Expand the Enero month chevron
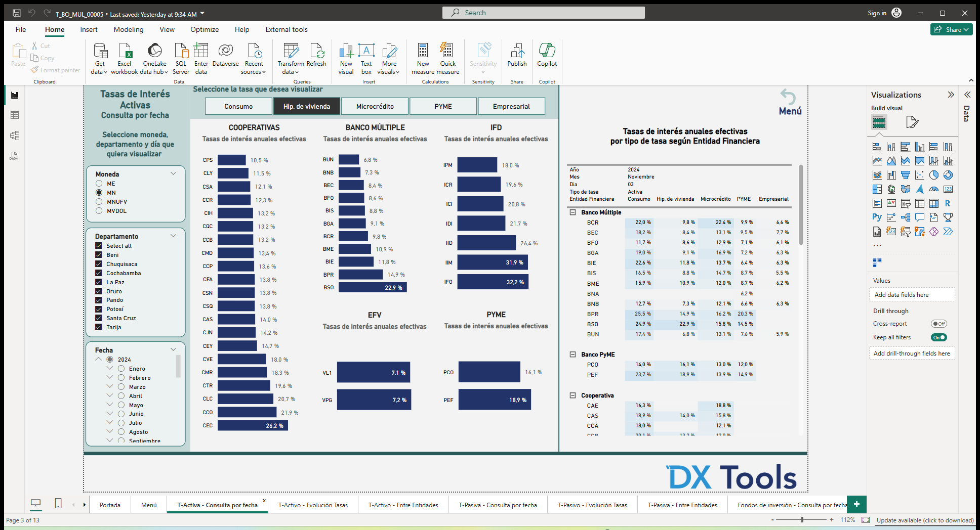The image size is (980, 530). pos(110,368)
